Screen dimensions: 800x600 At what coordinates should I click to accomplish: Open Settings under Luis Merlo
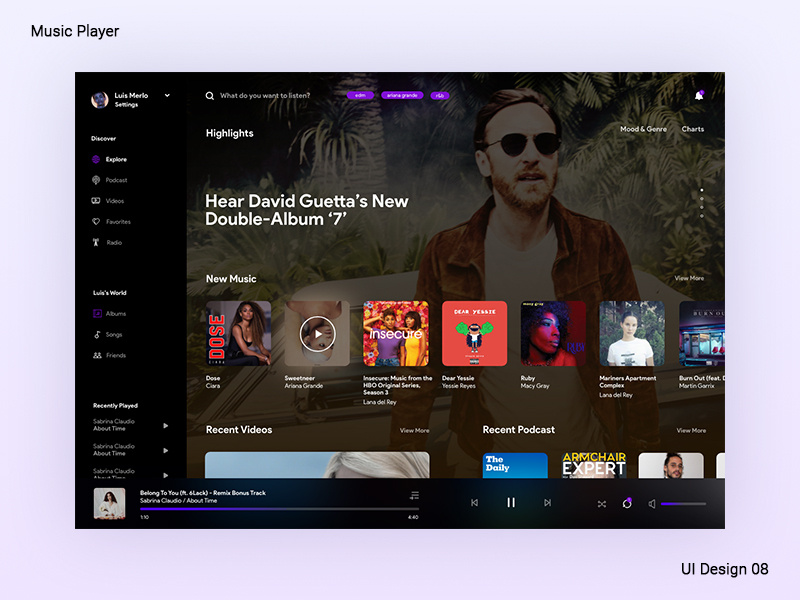(x=126, y=105)
